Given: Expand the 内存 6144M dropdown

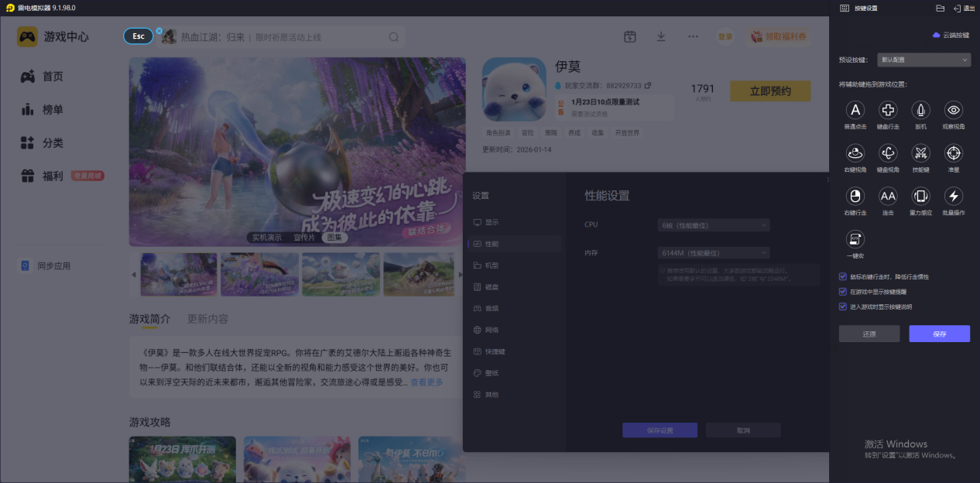Looking at the screenshot, I should 714,252.
